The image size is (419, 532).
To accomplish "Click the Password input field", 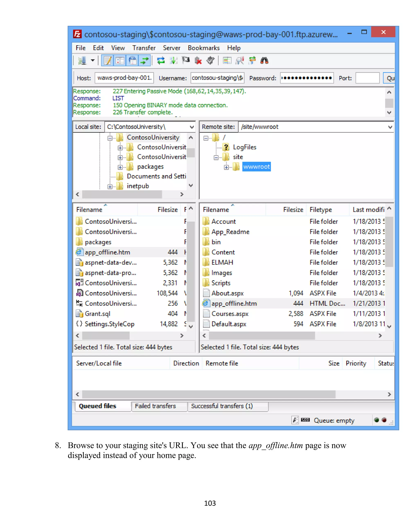I will click(x=307, y=78).
